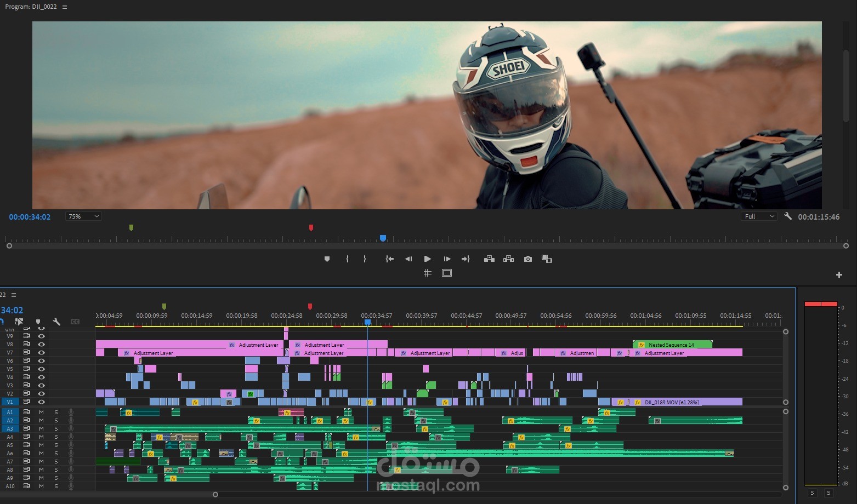
Task: Click the red marker on Program Monitor ruler
Action: tap(311, 227)
